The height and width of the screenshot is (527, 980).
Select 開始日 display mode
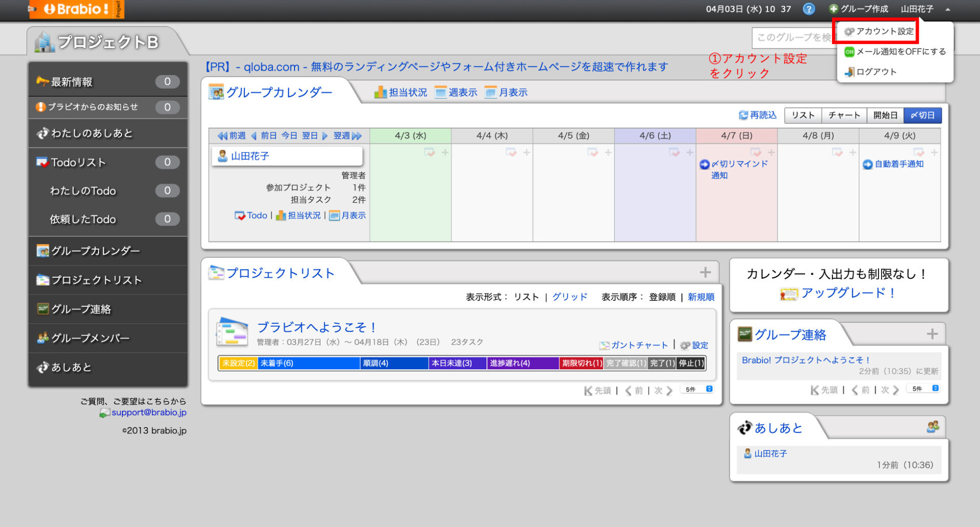885,115
